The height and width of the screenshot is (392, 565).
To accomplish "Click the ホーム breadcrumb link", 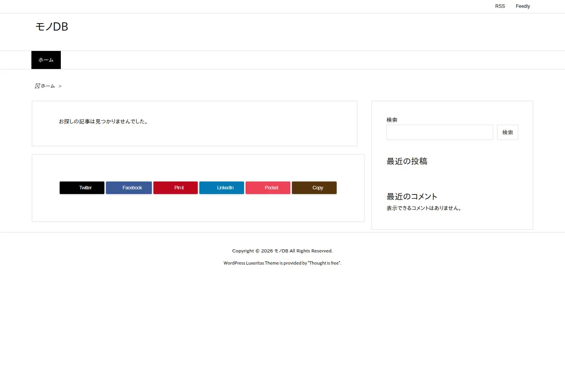I will pyautogui.click(x=48, y=86).
